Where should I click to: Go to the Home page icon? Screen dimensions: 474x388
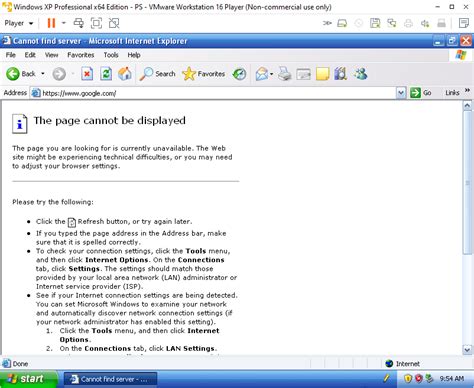(125, 74)
